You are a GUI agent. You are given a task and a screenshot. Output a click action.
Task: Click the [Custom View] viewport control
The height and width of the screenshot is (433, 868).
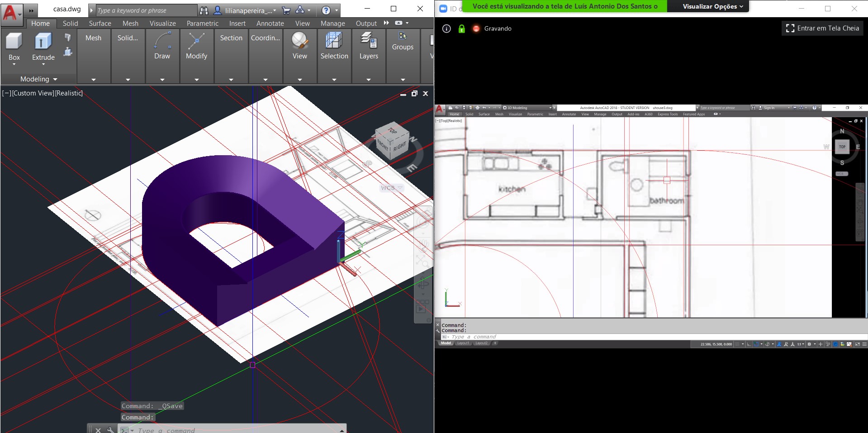coord(33,93)
